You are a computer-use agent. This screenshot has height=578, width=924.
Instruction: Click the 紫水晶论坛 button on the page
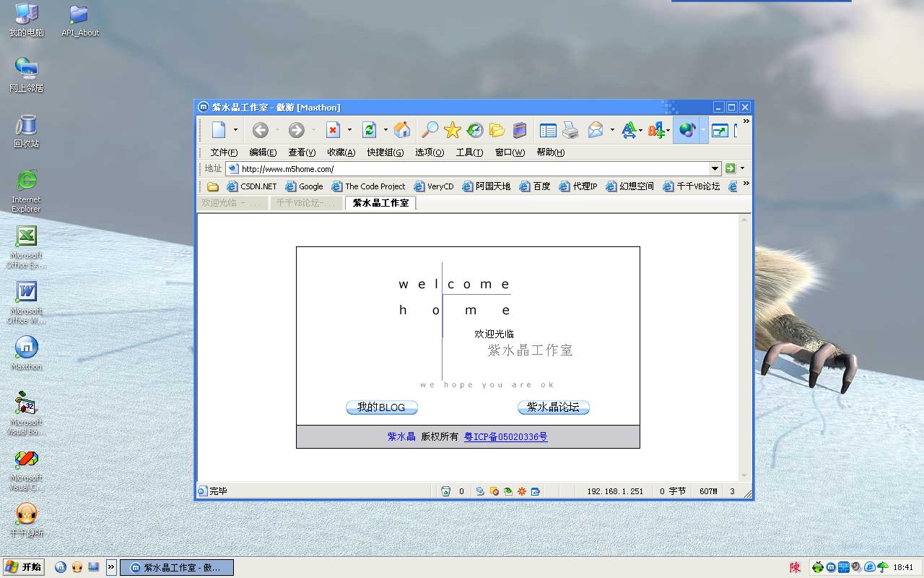coord(554,407)
